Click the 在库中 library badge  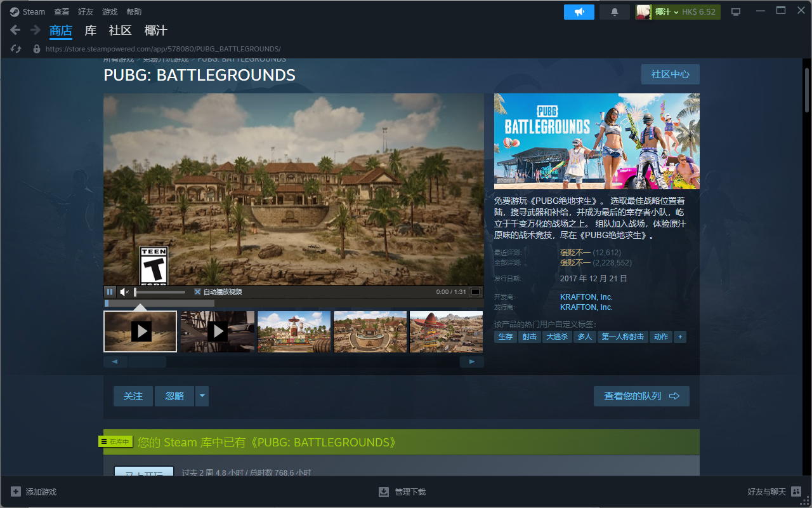(x=115, y=441)
